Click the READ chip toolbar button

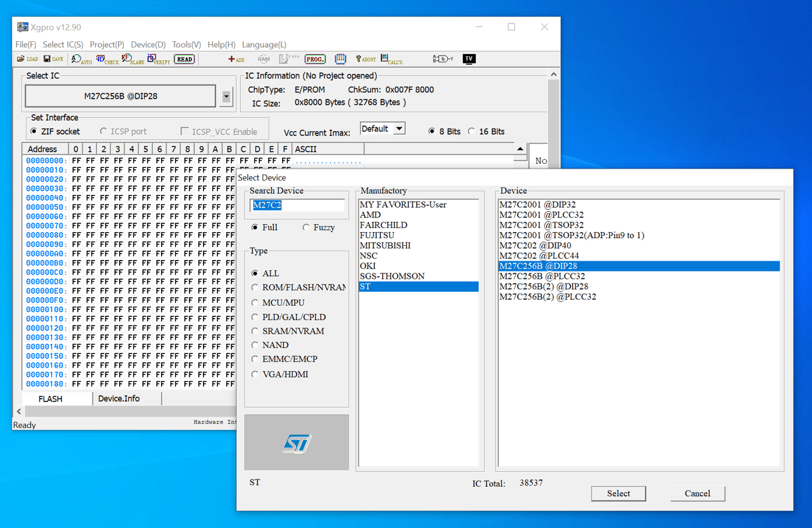click(x=184, y=59)
